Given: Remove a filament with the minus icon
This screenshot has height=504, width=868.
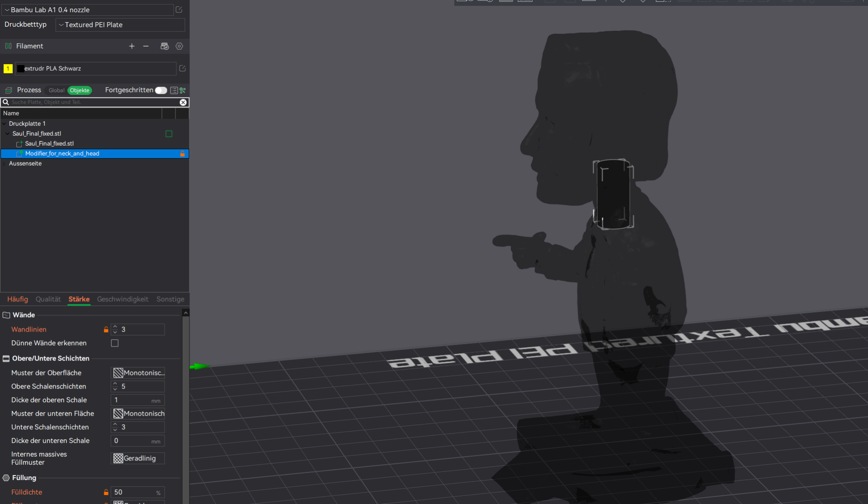Looking at the screenshot, I should [146, 46].
